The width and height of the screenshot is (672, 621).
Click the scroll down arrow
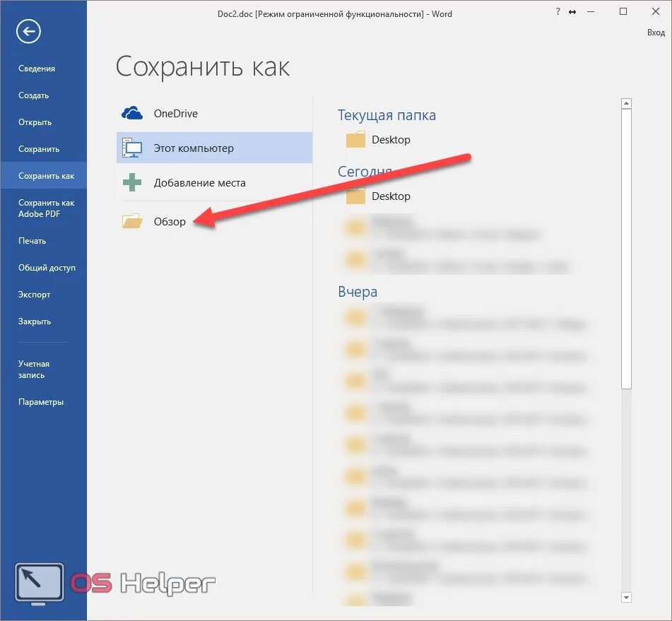click(x=626, y=597)
